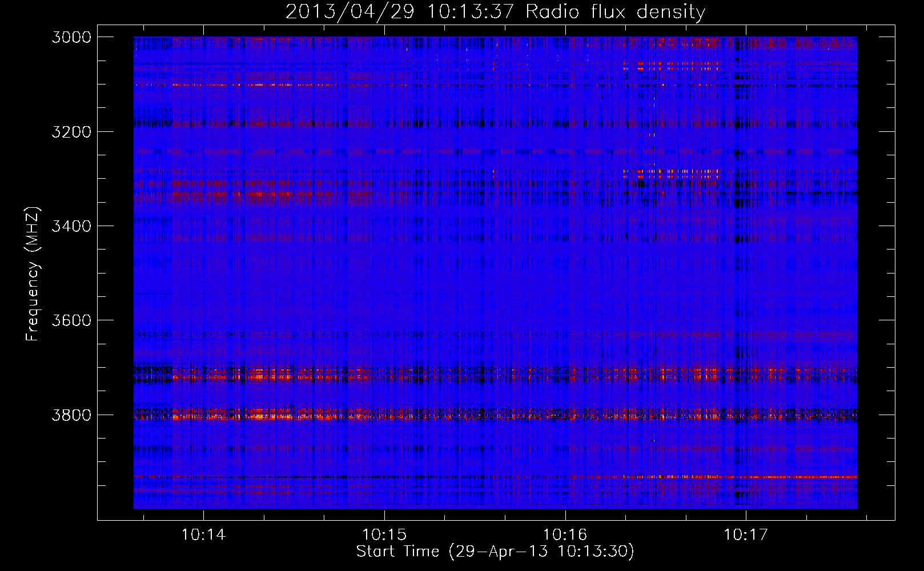The image size is (924, 571).
Task: Click the 3600 frequency tick label
Action: [71, 320]
